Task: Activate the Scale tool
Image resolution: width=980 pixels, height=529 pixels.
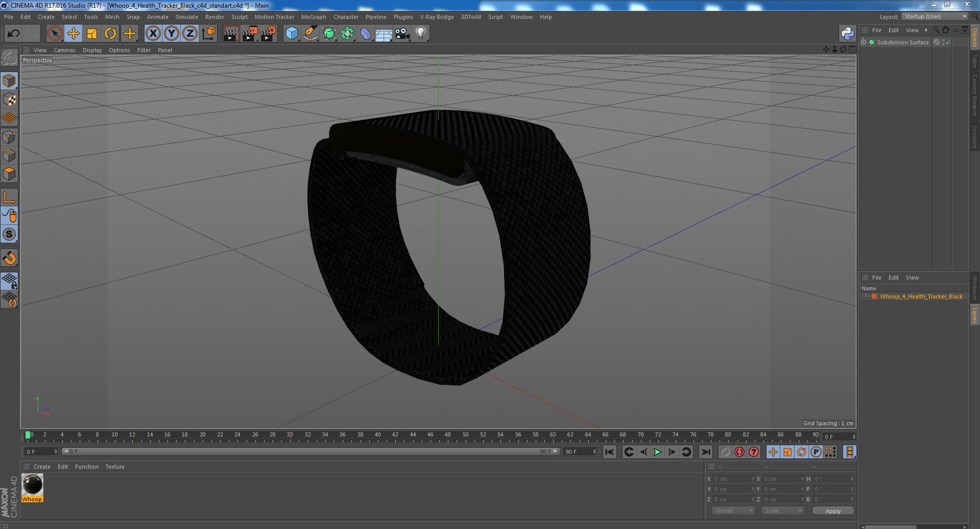Action: click(x=92, y=34)
